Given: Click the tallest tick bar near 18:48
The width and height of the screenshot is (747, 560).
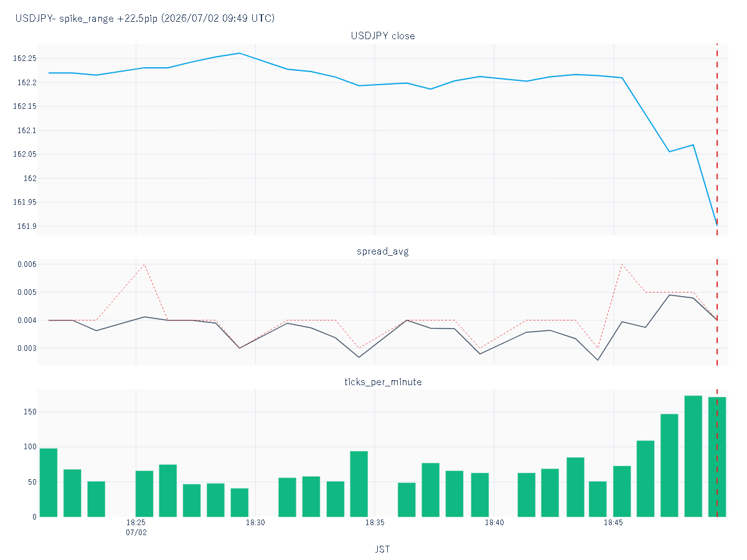Looking at the screenshot, I should pyautogui.click(x=693, y=456).
